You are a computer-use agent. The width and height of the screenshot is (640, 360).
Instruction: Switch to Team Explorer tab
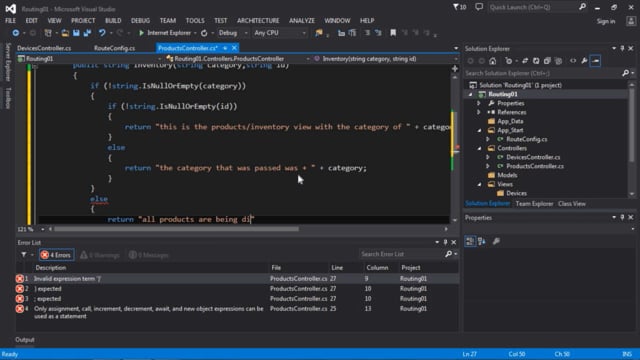tap(534, 204)
